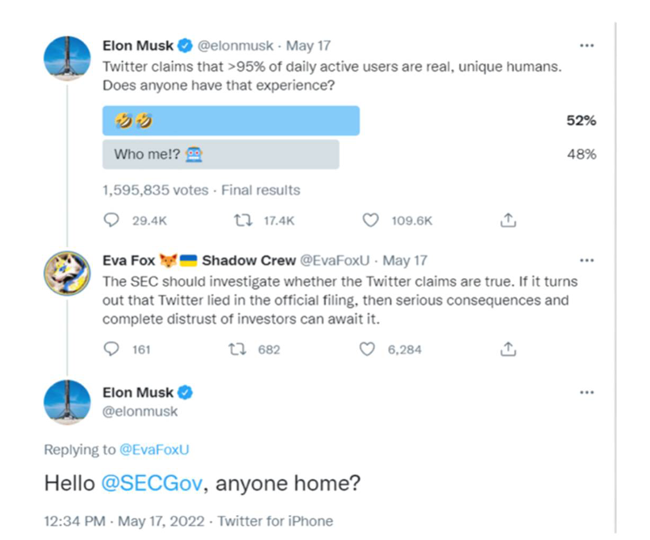650x540 pixels.
Task: Retweet Elon Musk's poll tweet
Action: coord(240,220)
